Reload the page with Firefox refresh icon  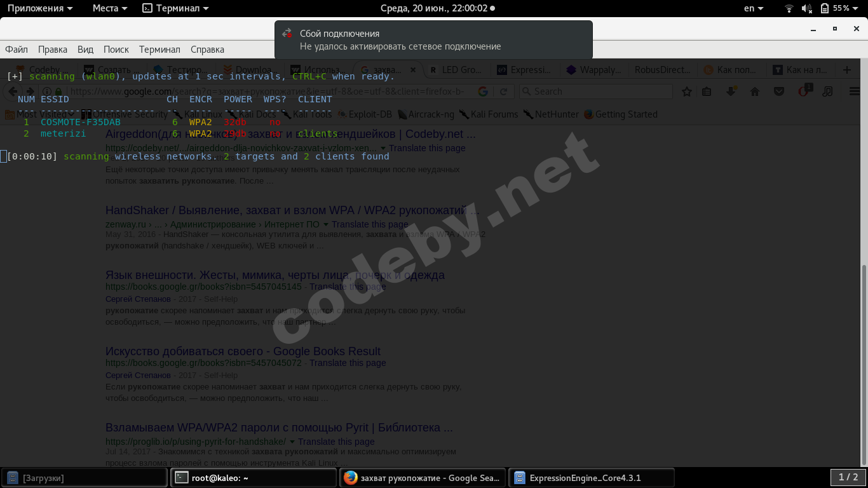(503, 91)
